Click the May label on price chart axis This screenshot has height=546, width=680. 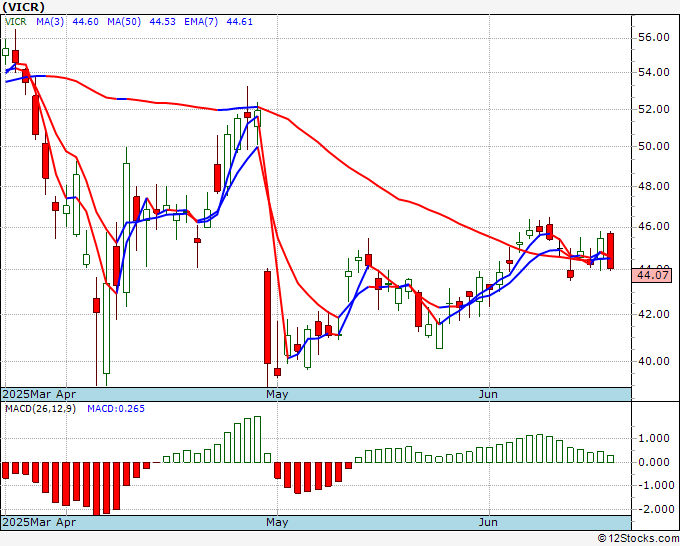277,394
